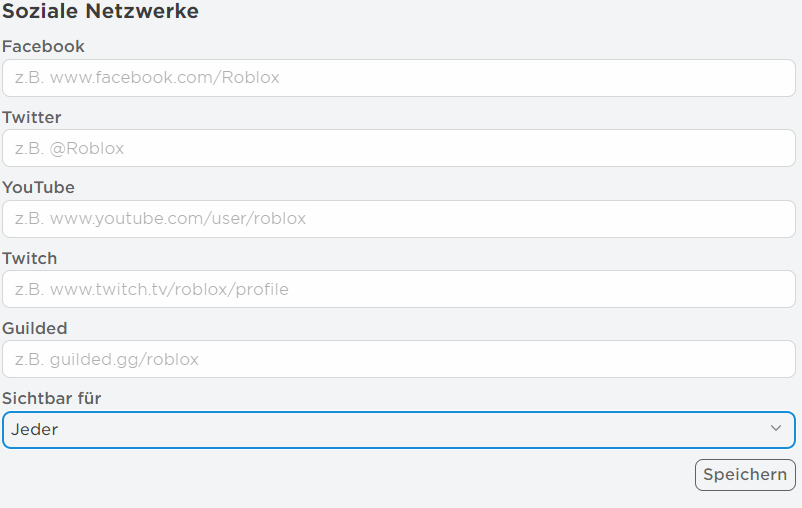Click the Facebook field label

point(43,47)
